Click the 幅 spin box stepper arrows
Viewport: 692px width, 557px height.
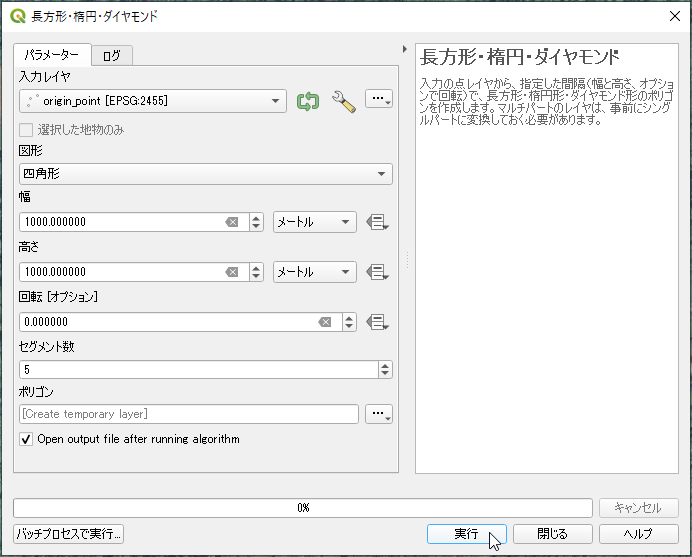coord(256,222)
